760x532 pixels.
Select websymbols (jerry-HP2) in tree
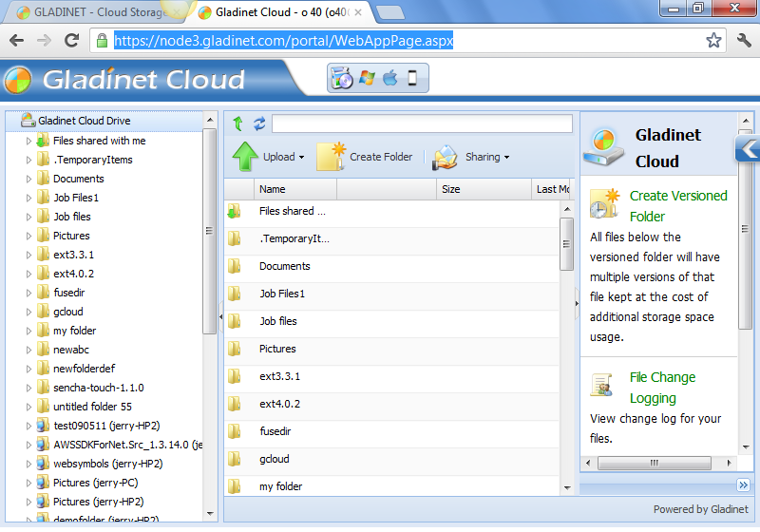click(108, 464)
